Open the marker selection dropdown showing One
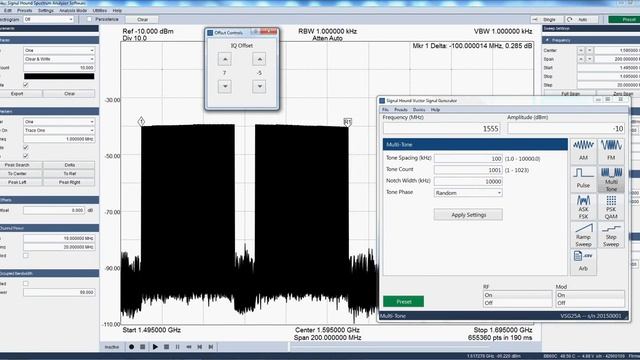The height and width of the screenshot is (360, 640). pos(59,122)
